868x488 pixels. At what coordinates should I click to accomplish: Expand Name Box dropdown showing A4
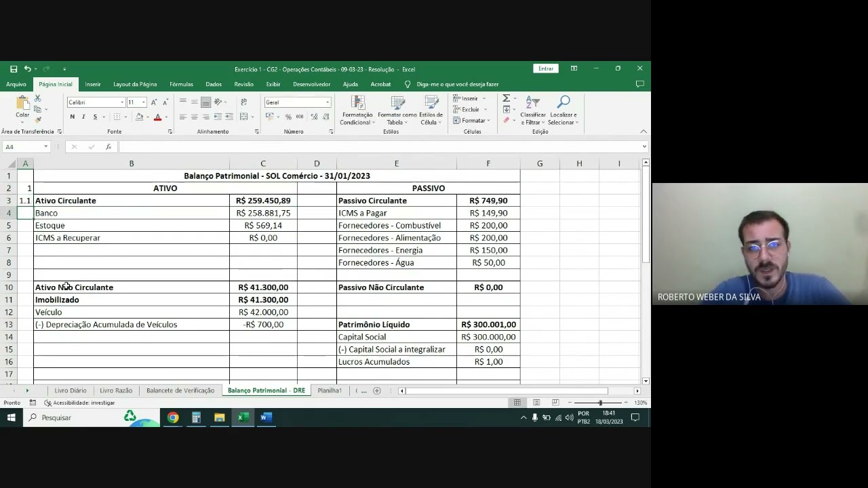click(45, 147)
